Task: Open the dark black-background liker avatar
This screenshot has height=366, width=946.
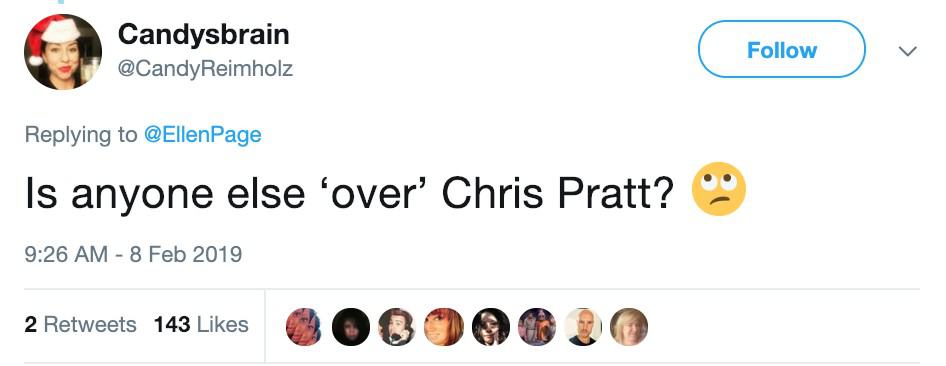Action: click(351, 327)
